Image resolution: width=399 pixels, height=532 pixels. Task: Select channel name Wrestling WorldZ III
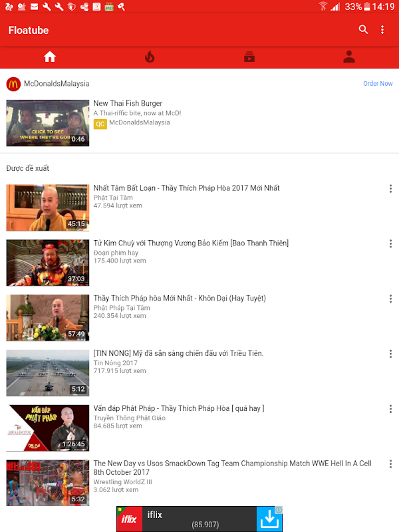pyautogui.click(x=122, y=481)
